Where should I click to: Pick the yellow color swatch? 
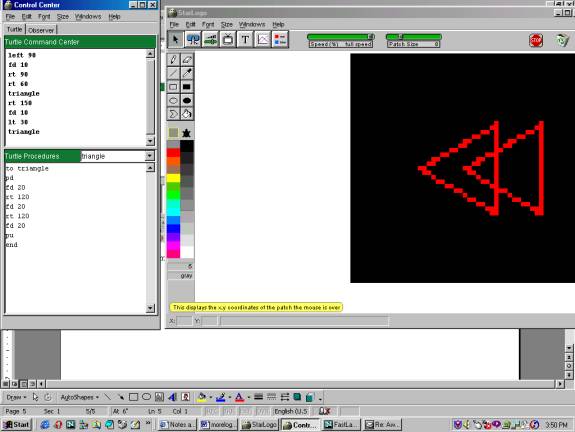coord(173,178)
